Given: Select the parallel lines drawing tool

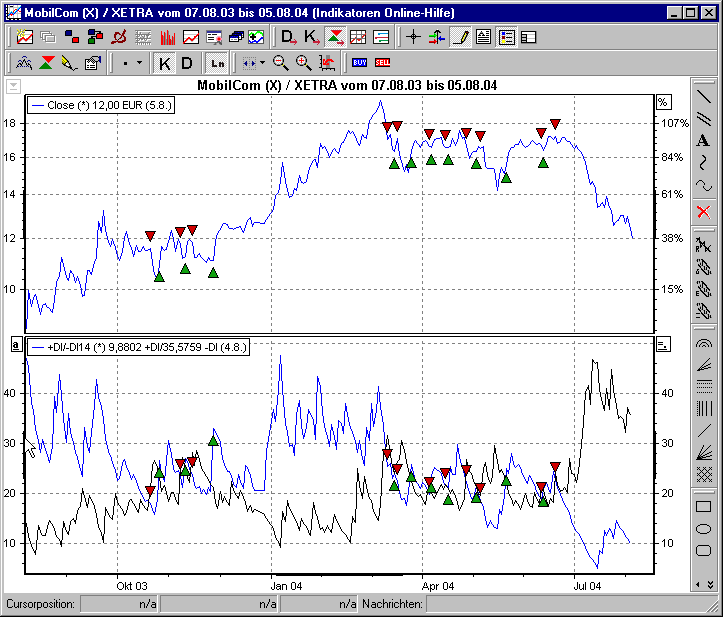Looking at the screenshot, I should pyautogui.click(x=704, y=119).
